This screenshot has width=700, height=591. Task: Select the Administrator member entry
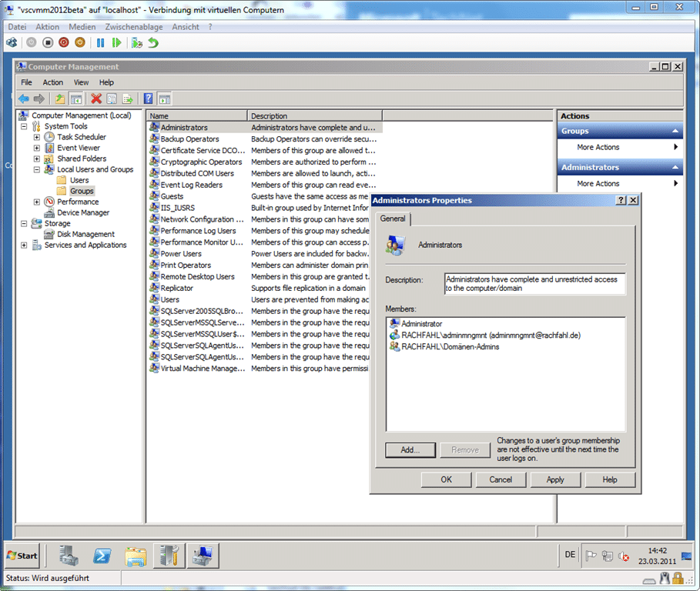point(416,324)
